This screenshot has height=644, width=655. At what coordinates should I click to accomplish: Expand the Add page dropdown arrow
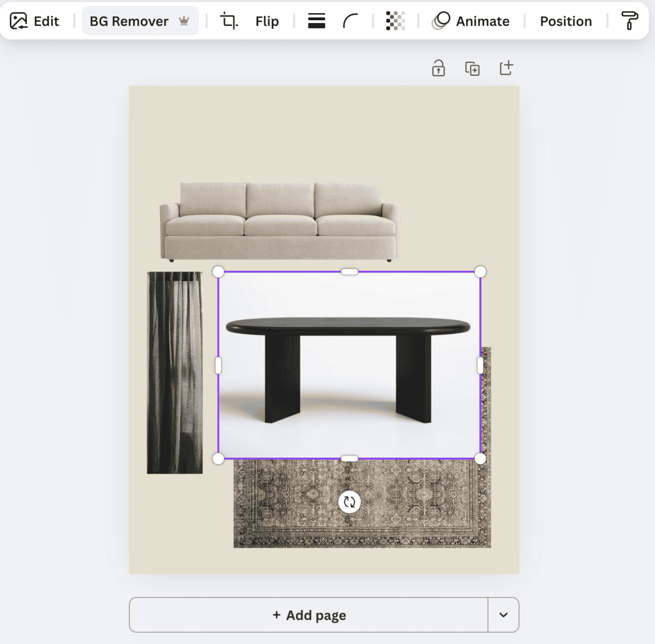point(503,615)
